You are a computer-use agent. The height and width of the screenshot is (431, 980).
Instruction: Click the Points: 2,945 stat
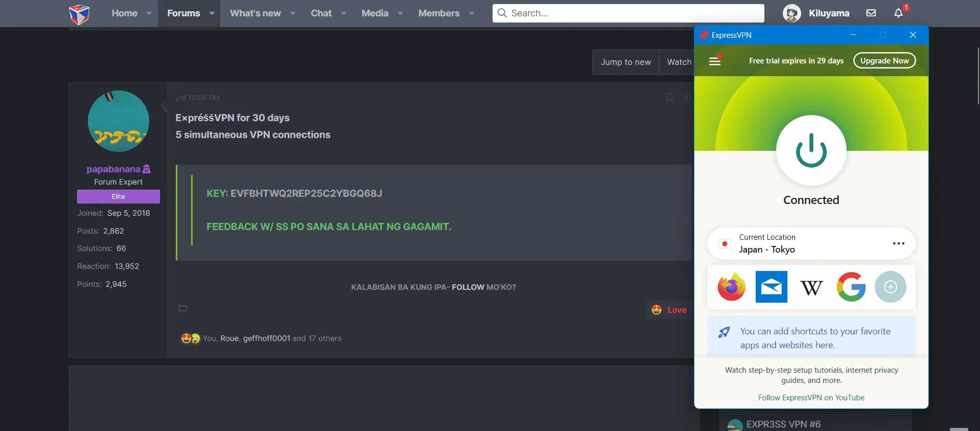102,284
